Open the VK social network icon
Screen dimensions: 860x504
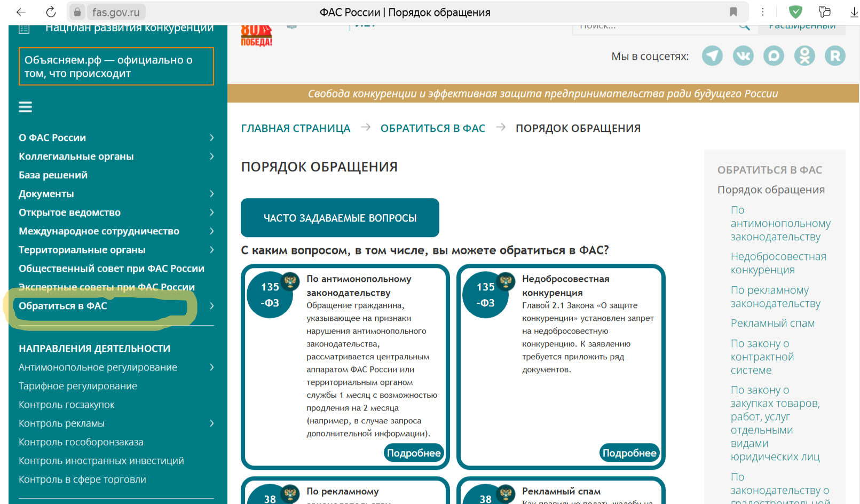(743, 56)
